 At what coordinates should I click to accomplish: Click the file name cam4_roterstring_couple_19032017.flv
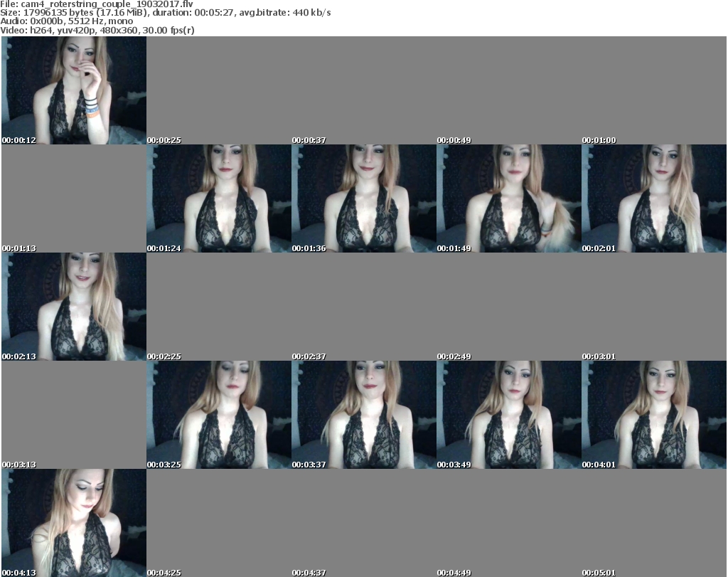click(107, 4)
